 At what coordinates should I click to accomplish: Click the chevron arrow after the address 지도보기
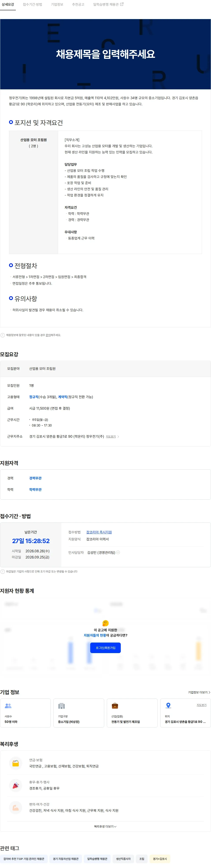point(118,437)
